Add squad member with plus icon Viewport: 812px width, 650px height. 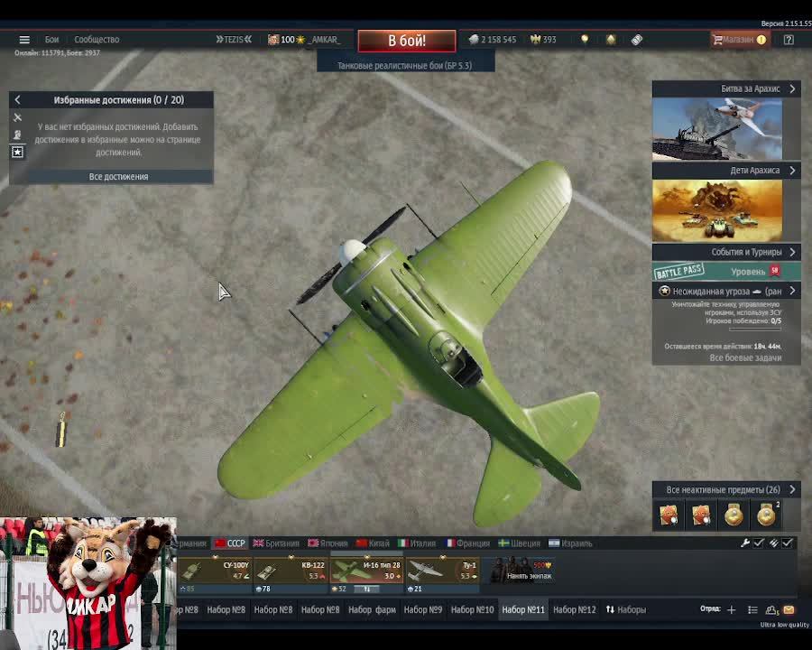tap(731, 609)
